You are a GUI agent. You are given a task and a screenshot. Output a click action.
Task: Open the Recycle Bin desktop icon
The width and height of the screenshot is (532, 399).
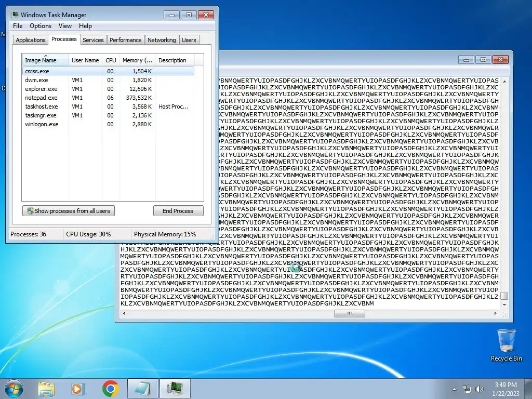(506, 345)
